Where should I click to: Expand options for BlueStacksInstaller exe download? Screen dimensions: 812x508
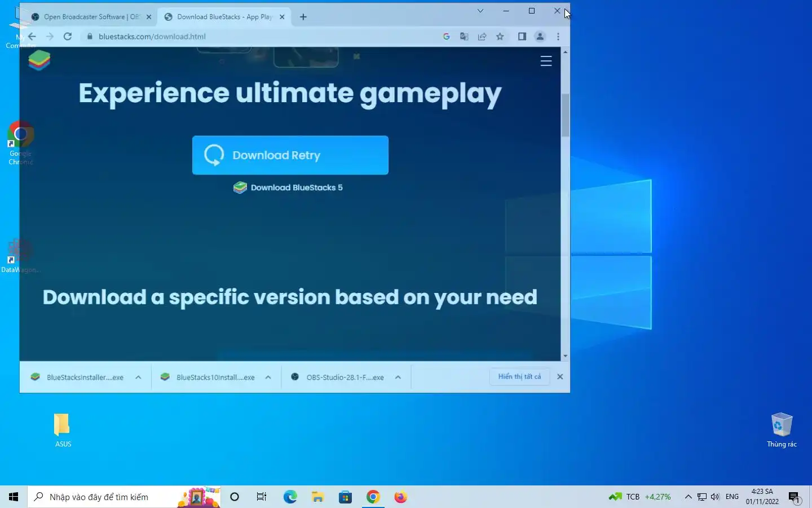138,377
